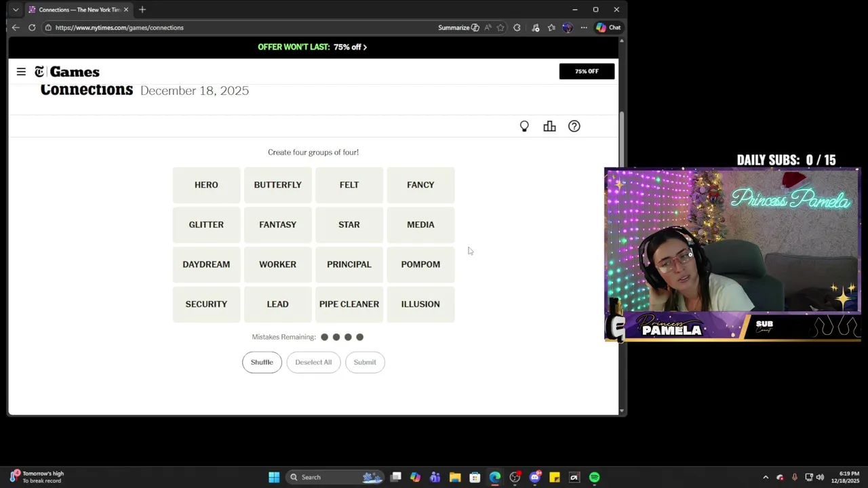Open Microsoft Teams from taskbar
Image resolution: width=868 pixels, height=488 pixels.
(x=435, y=477)
